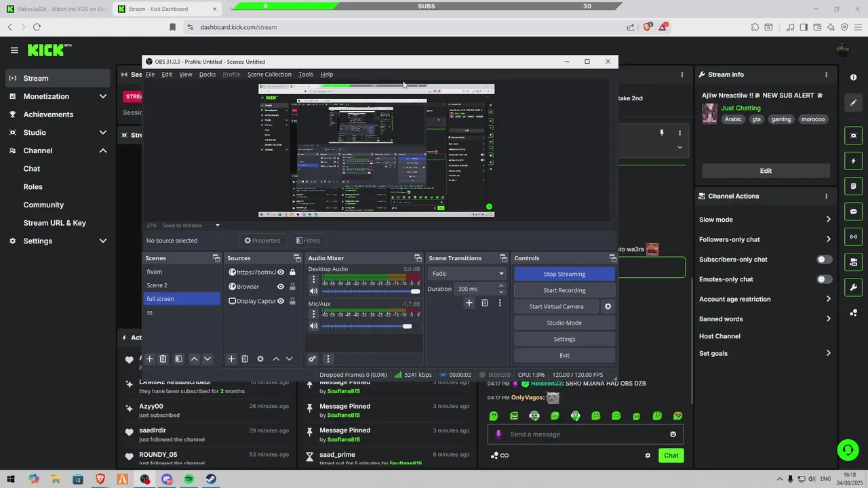This screenshot has width=868, height=488.
Task: Click green support headset button
Action: click(x=847, y=449)
